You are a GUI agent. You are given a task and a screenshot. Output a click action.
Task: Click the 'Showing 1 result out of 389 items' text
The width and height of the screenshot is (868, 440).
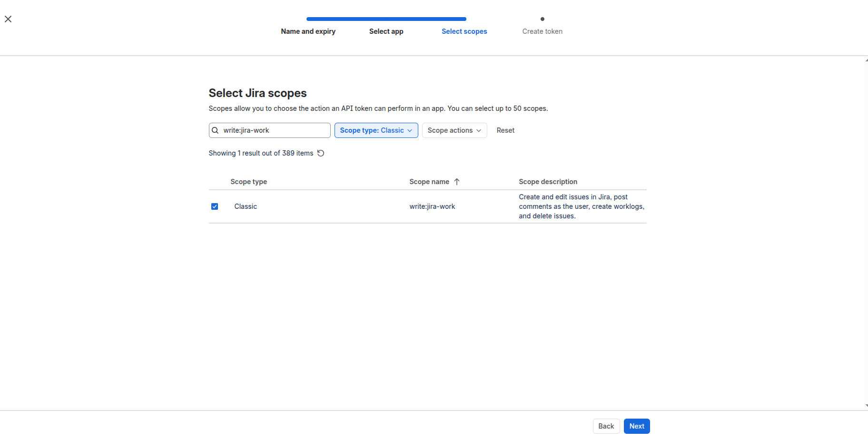(261, 153)
